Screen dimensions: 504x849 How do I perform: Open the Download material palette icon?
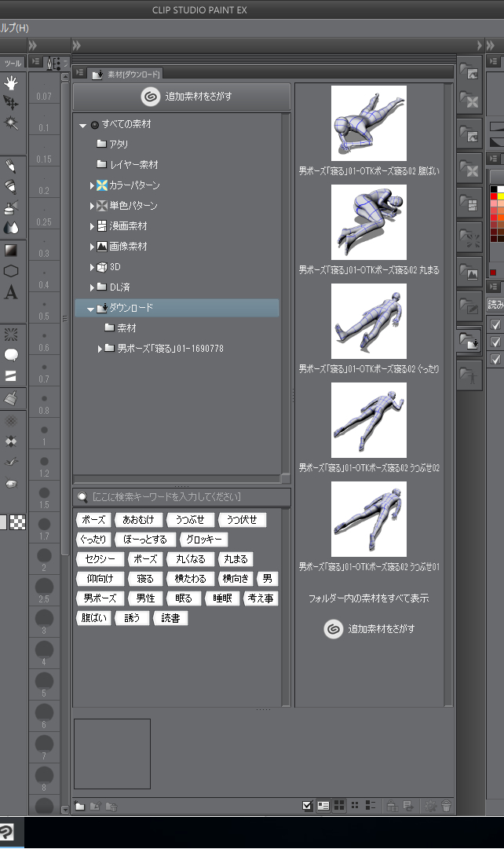tap(469, 340)
